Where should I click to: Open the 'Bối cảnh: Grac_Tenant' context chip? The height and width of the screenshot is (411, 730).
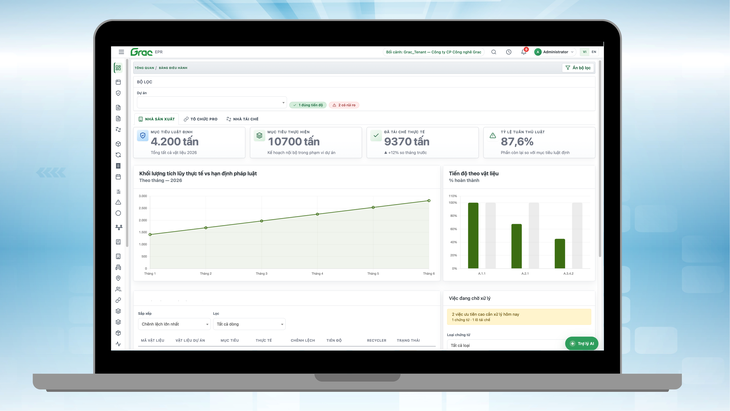(433, 52)
